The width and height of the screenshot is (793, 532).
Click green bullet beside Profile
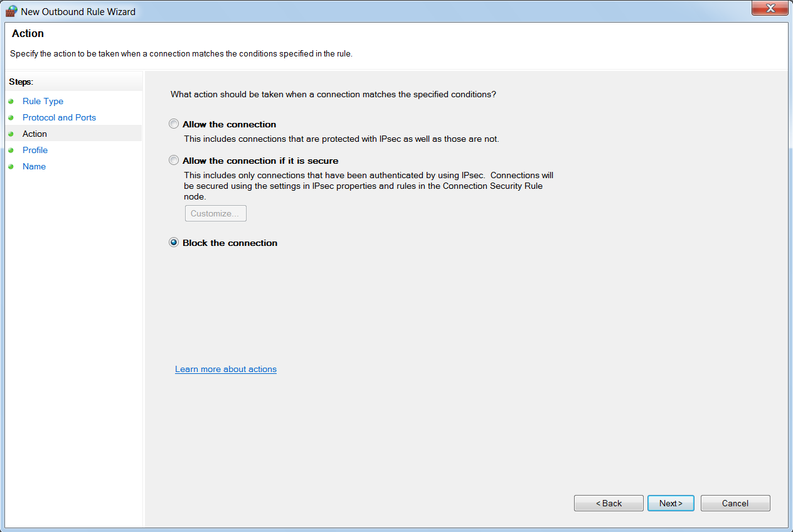(11, 150)
